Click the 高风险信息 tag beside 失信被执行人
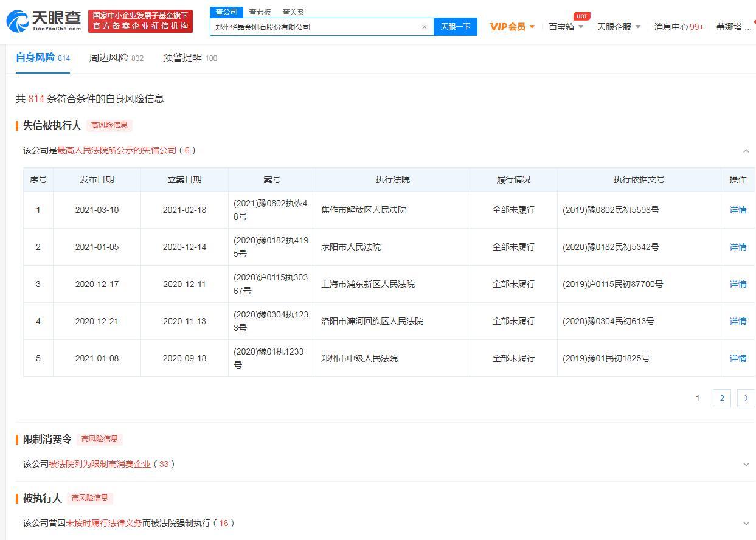 109,125
